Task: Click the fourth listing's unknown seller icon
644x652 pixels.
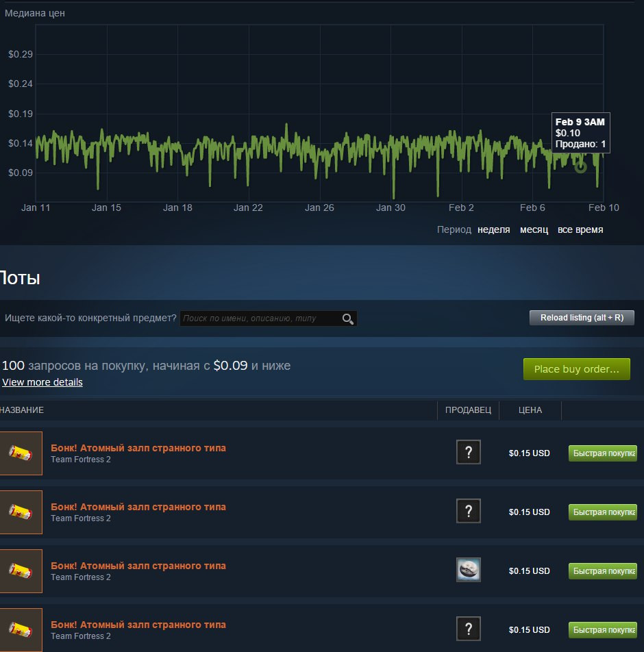Action: coord(469,629)
